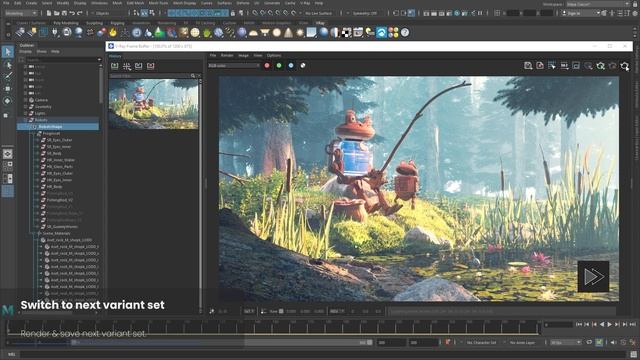Click the VFB render last teapot icon

pos(624,65)
